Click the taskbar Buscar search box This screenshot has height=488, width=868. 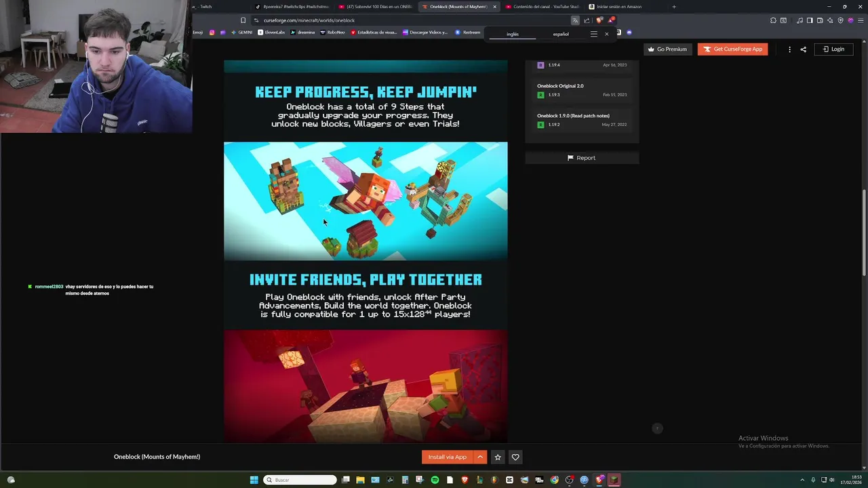pos(300,480)
